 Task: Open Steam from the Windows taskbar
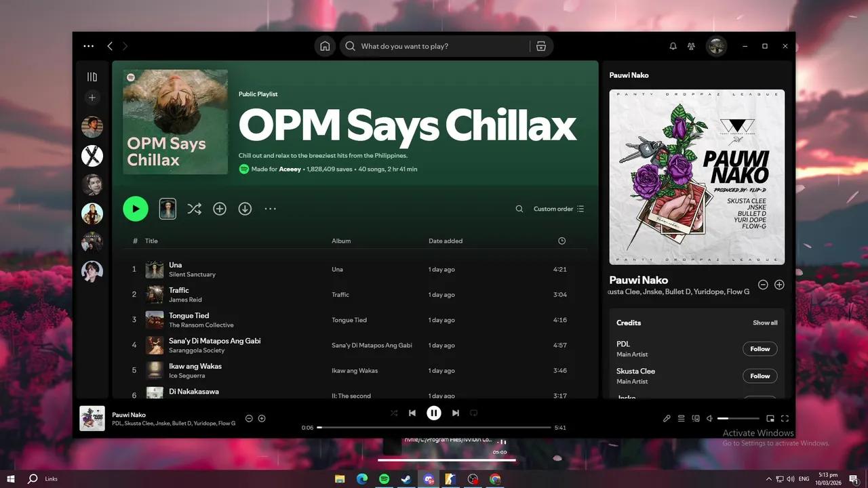(406, 479)
